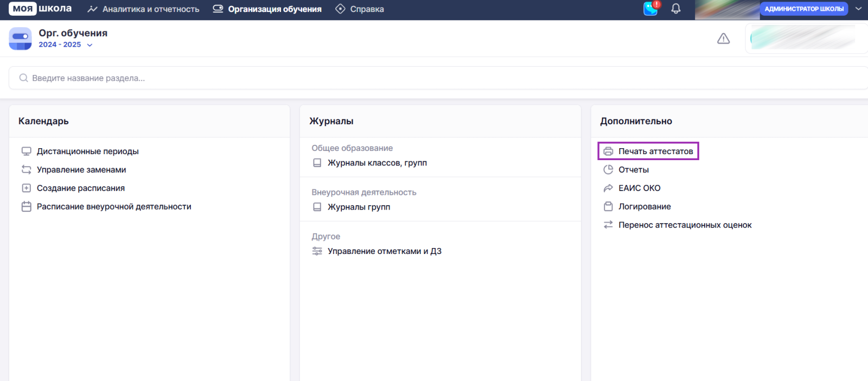Click the pie chart icon beside Отчеты

[608, 170]
